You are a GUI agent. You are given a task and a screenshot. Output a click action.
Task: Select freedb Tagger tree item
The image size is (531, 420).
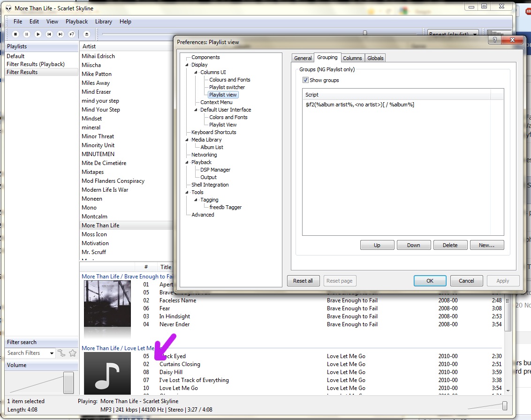[x=226, y=208]
